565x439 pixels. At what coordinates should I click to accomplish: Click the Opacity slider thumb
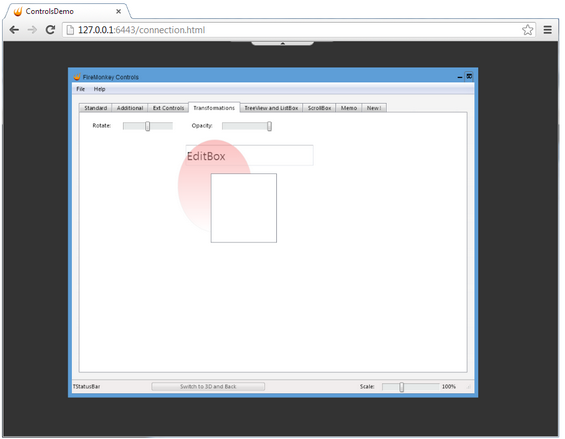click(269, 126)
